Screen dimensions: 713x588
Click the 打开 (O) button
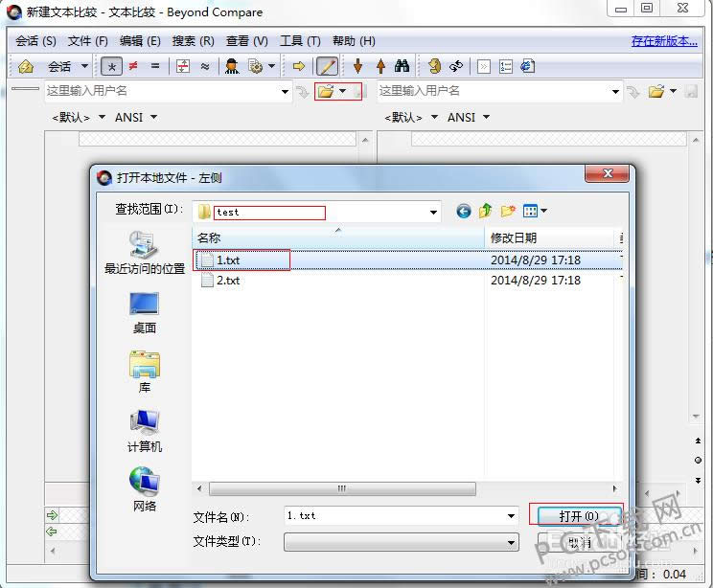click(579, 516)
